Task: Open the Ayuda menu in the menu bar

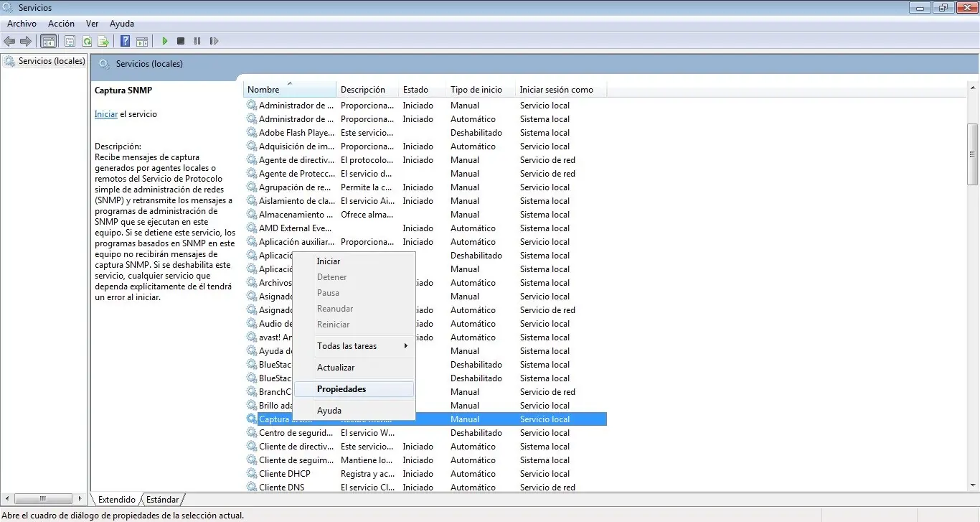Action: click(122, 24)
